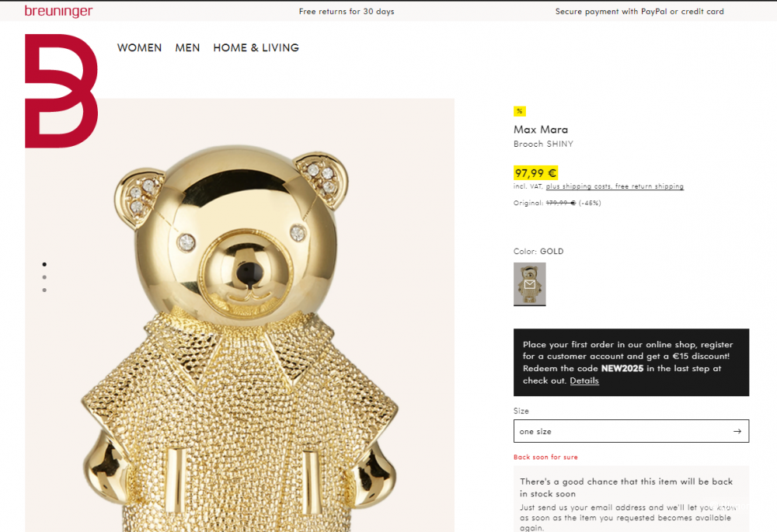Click the "Secure payment with PayPal" notice
Image resolution: width=777 pixels, height=532 pixels.
639,12
